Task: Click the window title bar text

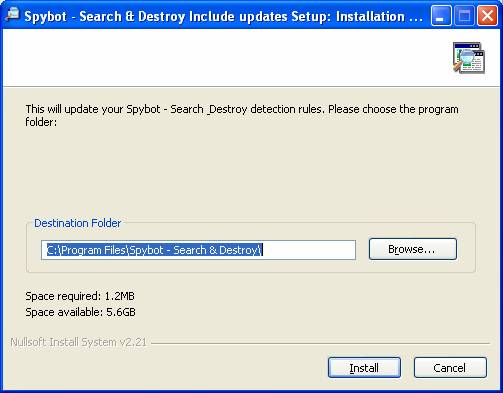Action: click(x=223, y=16)
